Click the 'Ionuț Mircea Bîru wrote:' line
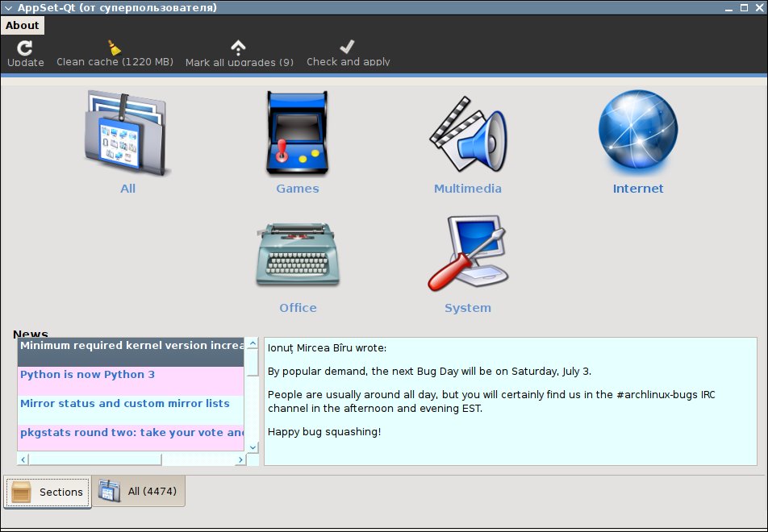768x532 pixels. pos(327,348)
